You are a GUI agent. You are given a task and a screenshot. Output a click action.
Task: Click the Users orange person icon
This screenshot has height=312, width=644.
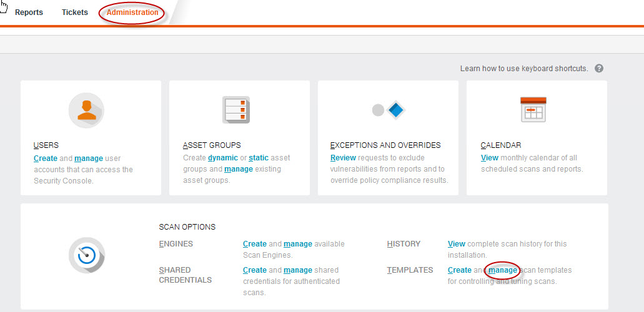point(86,110)
